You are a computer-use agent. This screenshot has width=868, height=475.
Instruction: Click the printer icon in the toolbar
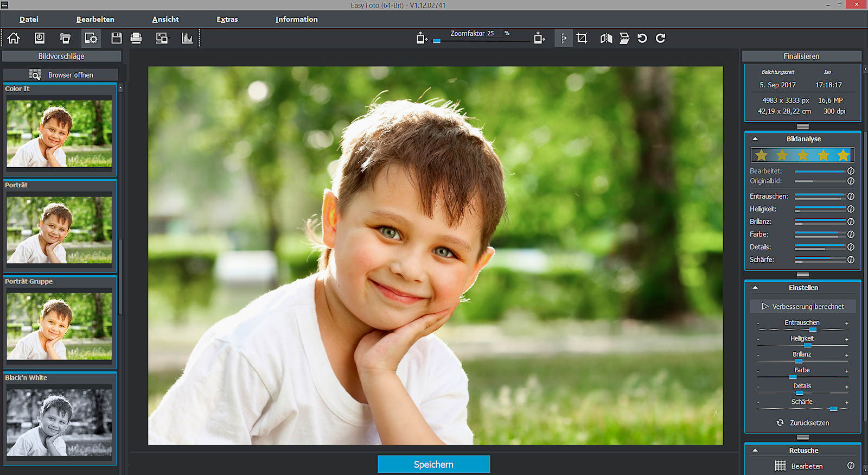coord(136,38)
